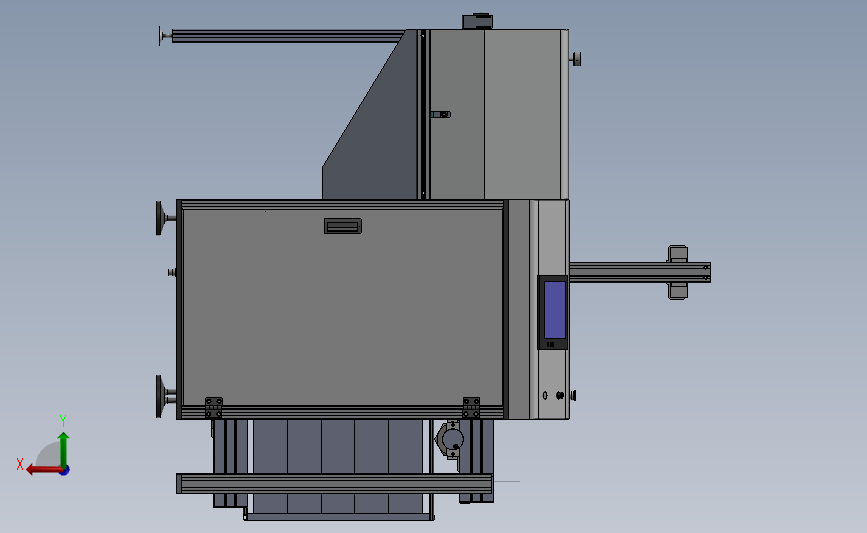
Task: Select the ribbed conveyor section at the bottom
Action: pos(337,466)
